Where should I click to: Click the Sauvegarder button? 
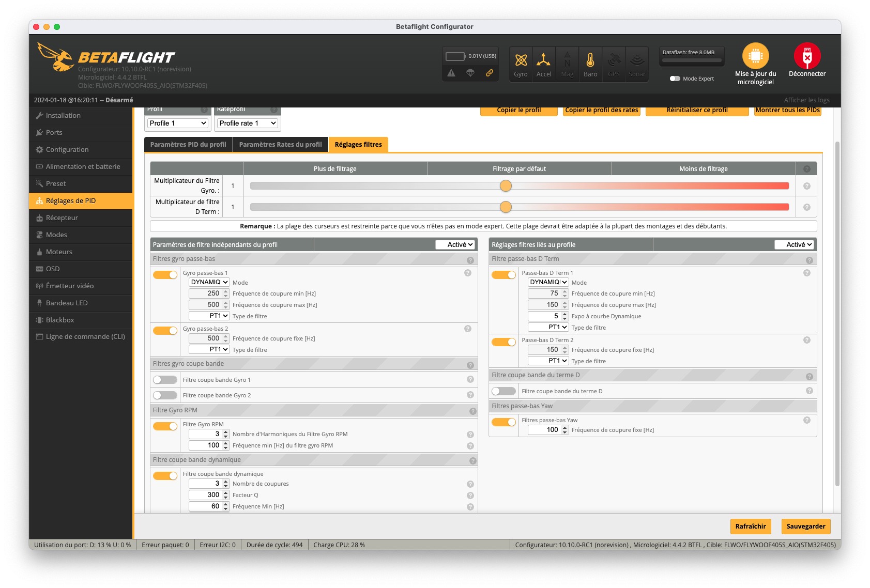coord(806,526)
